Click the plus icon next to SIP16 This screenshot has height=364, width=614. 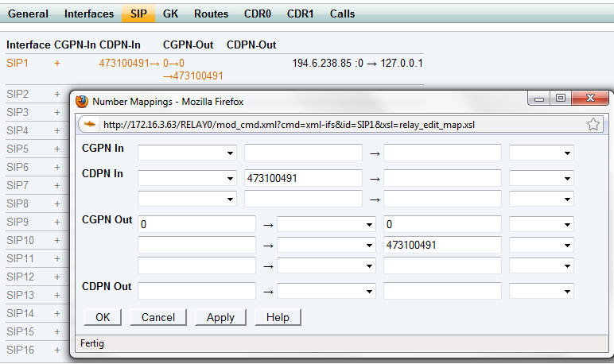click(x=57, y=350)
